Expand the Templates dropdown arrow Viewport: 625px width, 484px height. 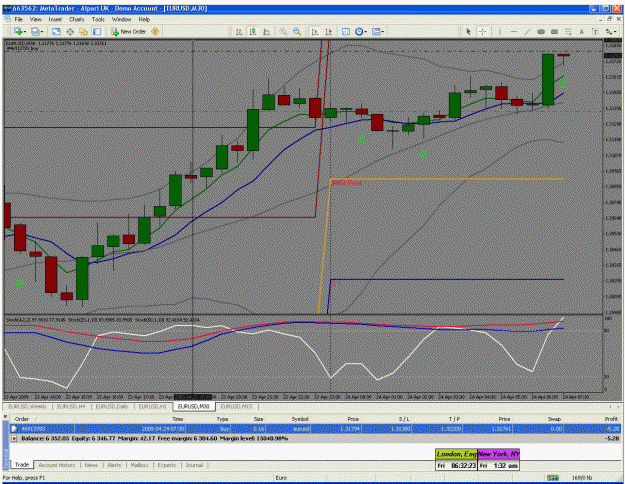[383, 31]
